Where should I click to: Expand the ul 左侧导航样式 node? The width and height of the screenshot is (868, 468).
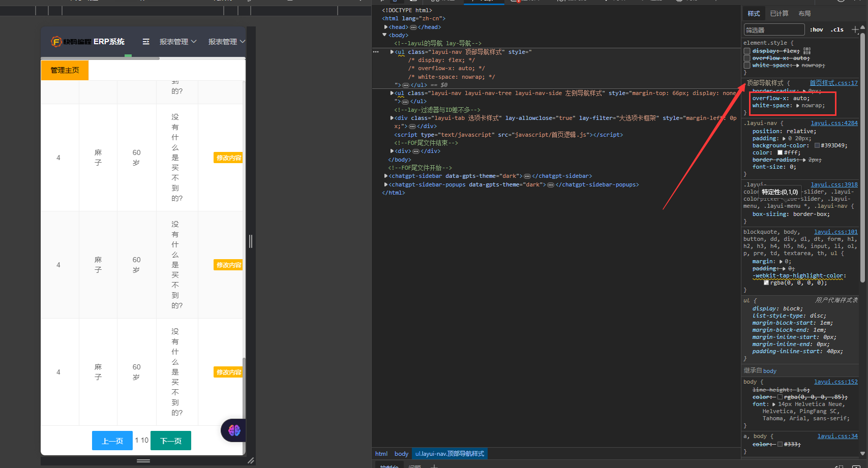click(392, 93)
